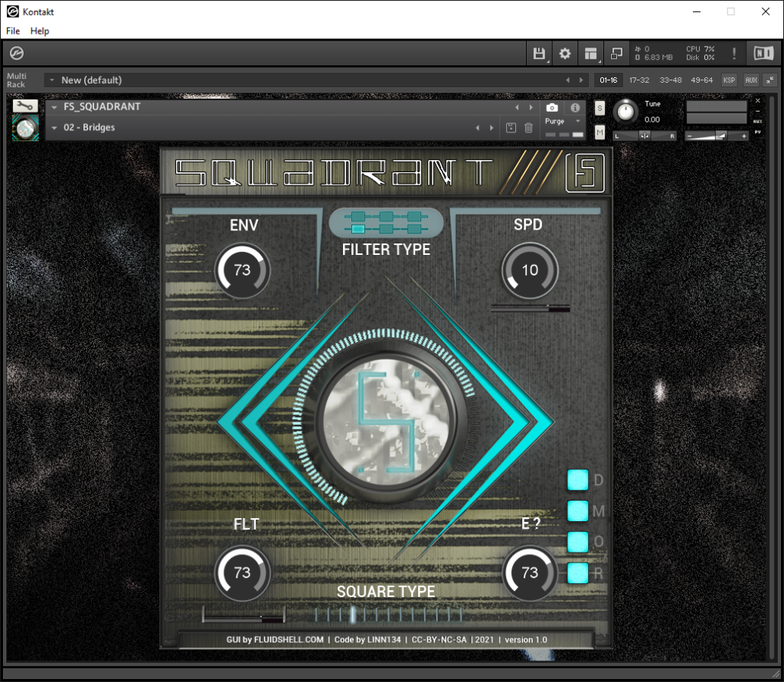The width and height of the screenshot is (784, 682).
Task: Select the top-right filter type block
Action: [x=414, y=217]
